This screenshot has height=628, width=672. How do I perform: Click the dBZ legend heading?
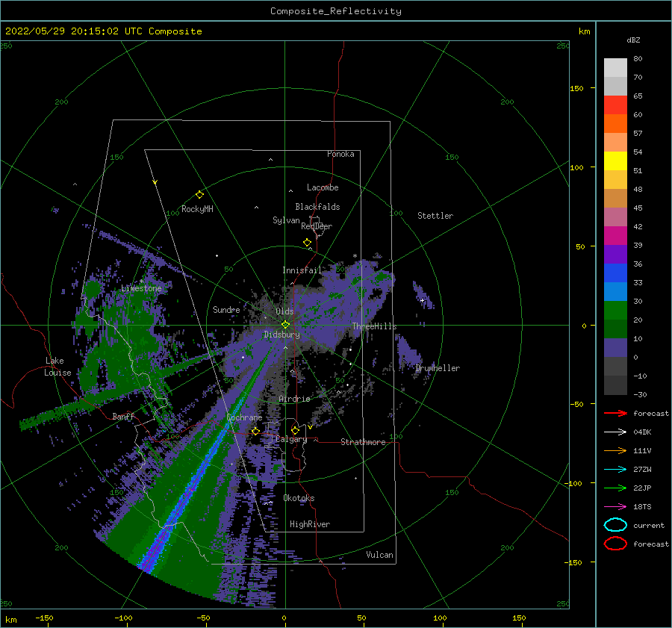pyautogui.click(x=633, y=40)
